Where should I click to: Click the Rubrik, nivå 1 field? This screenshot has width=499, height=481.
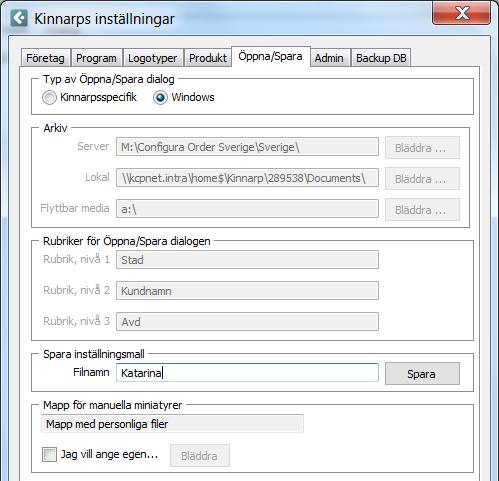[x=247, y=260]
